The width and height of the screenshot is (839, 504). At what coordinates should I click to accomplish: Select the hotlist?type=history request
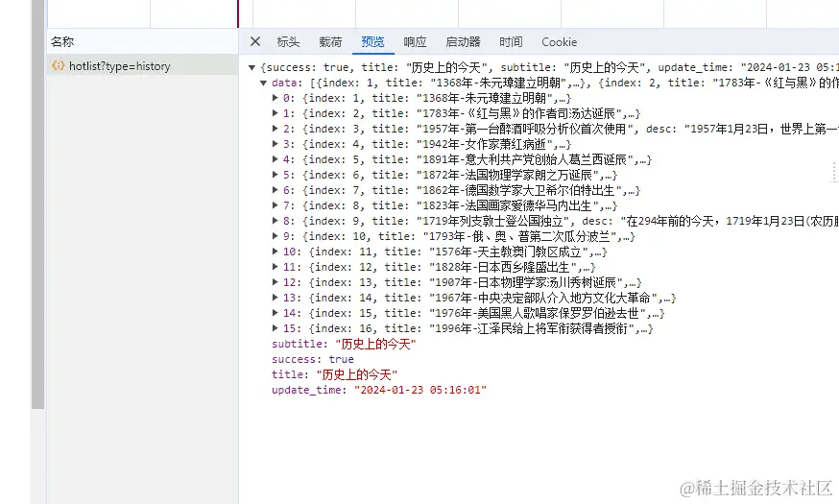(142, 66)
